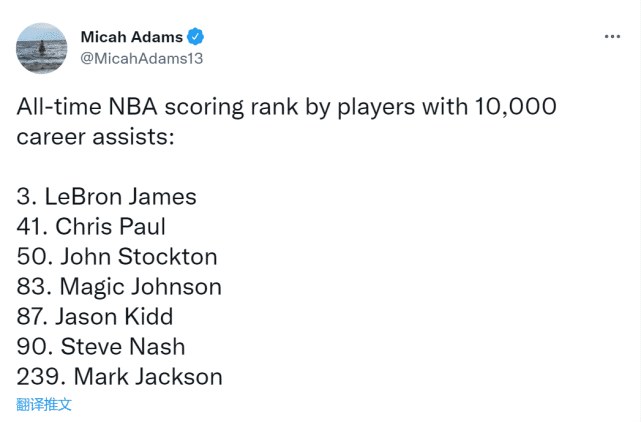Open the tweet's more options menu

612,37
